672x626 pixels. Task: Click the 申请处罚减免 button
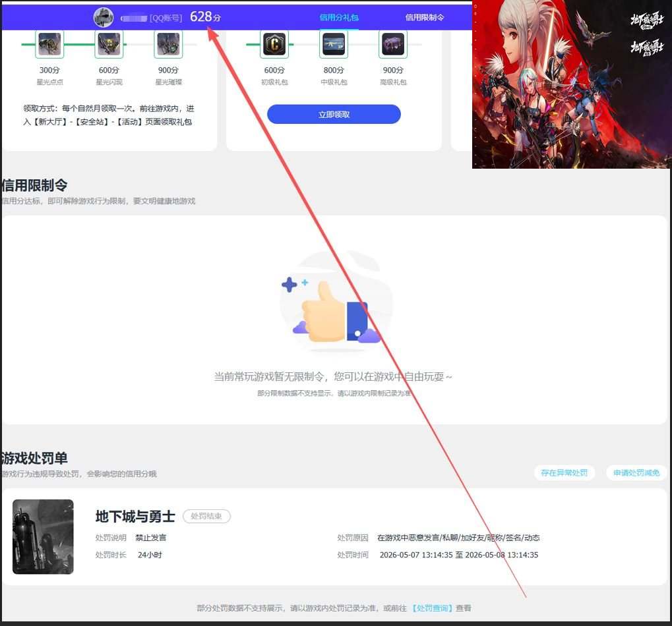tap(636, 472)
